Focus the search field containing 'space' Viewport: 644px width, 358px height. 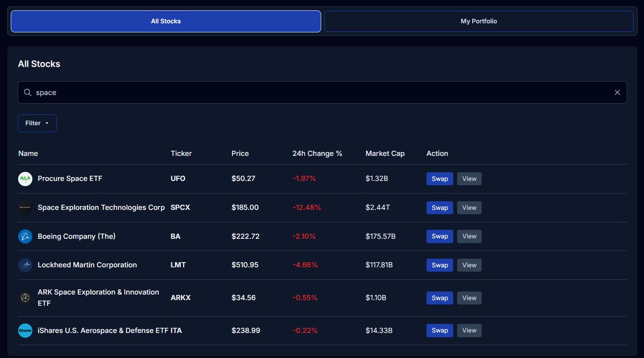tap(322, 92)
